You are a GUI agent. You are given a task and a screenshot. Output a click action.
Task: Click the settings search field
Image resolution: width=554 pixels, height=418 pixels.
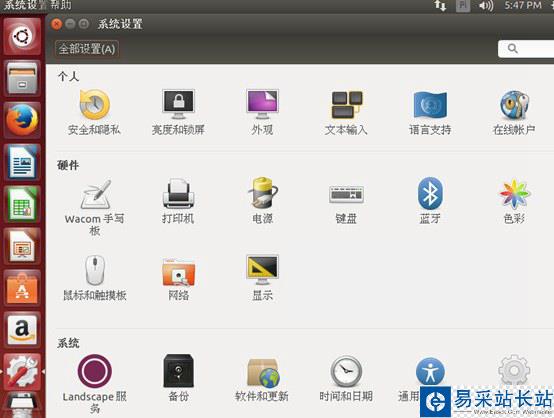(526, 49)
